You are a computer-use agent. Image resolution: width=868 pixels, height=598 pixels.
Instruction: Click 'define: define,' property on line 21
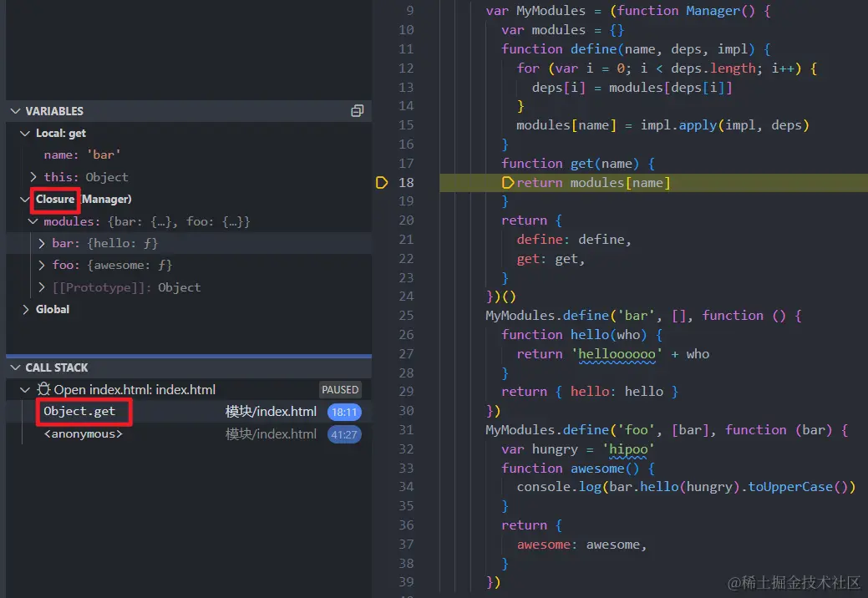574,240
